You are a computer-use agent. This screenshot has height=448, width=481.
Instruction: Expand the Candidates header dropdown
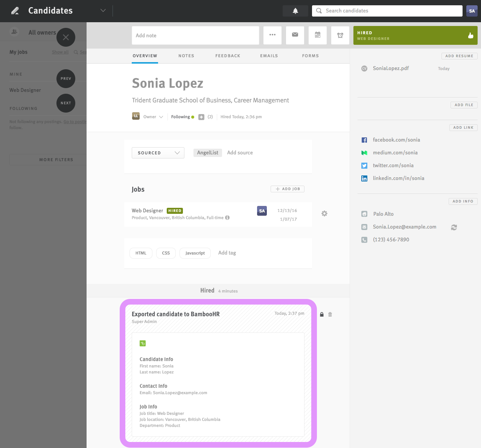click(x=103, y=11)
